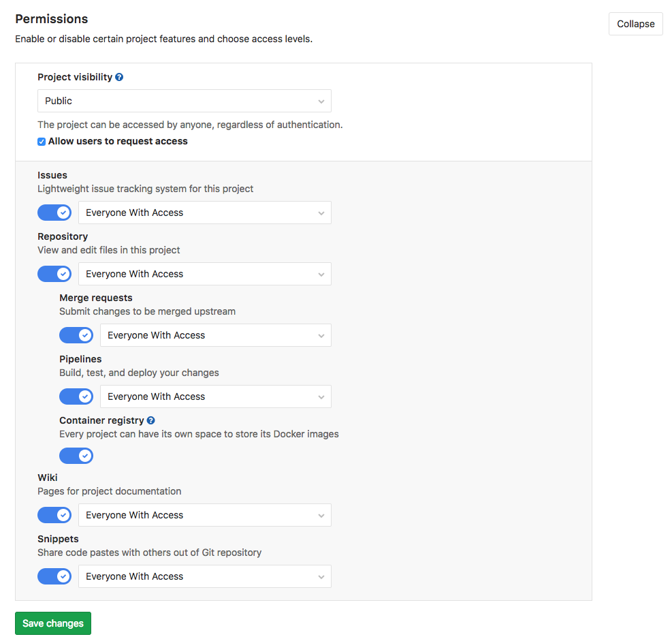Expand the Repository access level dropdown
Image resolution: width=672 pixels, height=639 pixels.
(204, 273)
